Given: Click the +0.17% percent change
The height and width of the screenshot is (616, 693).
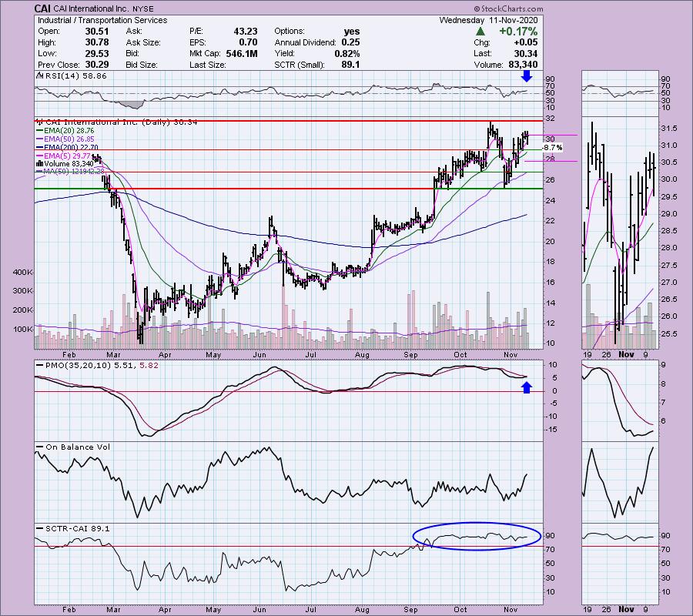Looking at the screenshot, I should pyautogui.click(x=518, y=32).
